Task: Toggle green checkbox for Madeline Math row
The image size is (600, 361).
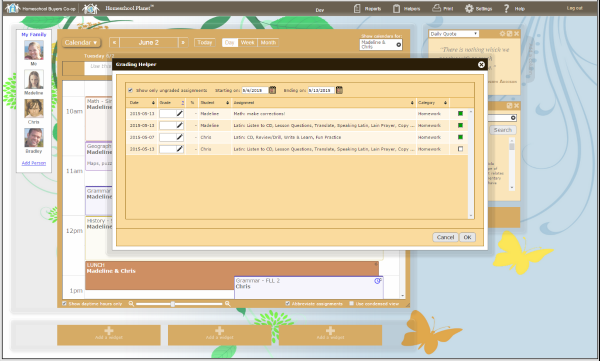Action: [460, 114]
